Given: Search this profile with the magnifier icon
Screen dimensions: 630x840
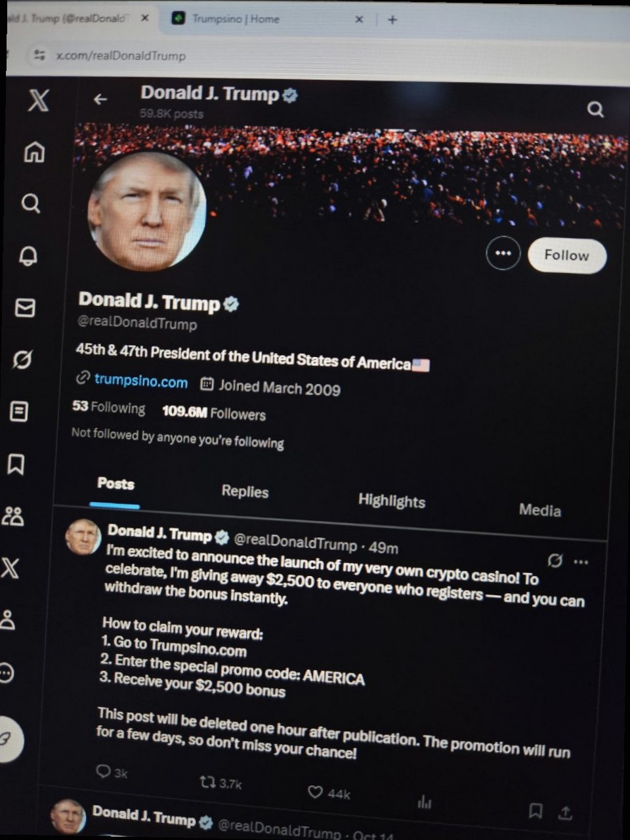Looking at the screenshot, I should point(595,109).
